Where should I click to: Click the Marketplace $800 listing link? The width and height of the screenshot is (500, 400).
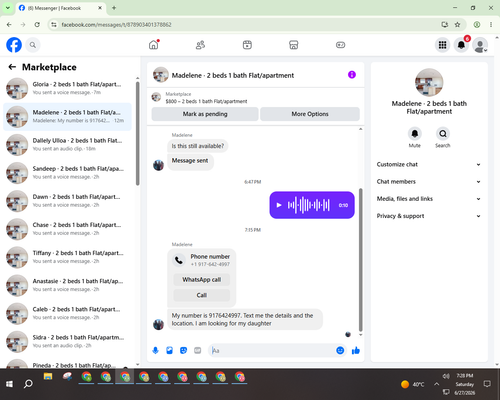[206, 101]
